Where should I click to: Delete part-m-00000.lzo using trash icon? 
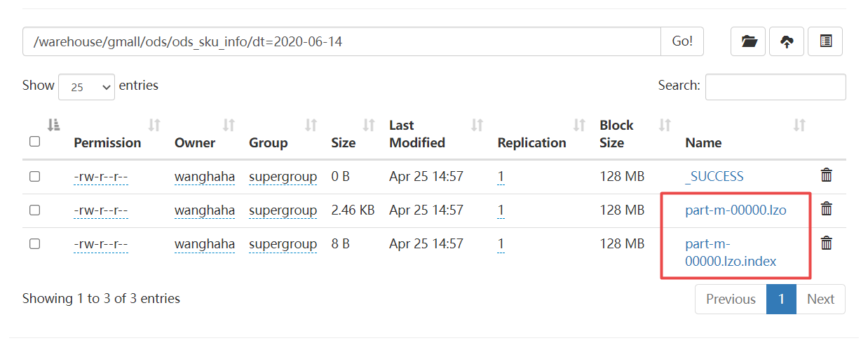click(x=827, y=208)
